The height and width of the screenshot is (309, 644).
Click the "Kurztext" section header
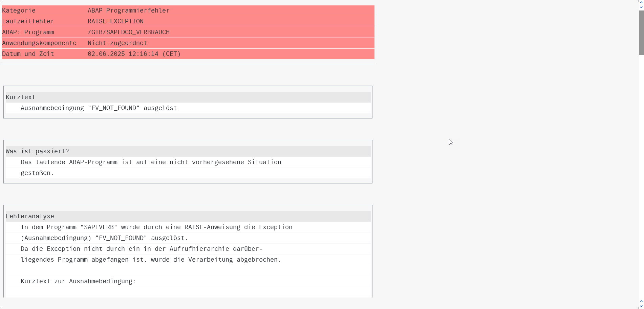21,97
